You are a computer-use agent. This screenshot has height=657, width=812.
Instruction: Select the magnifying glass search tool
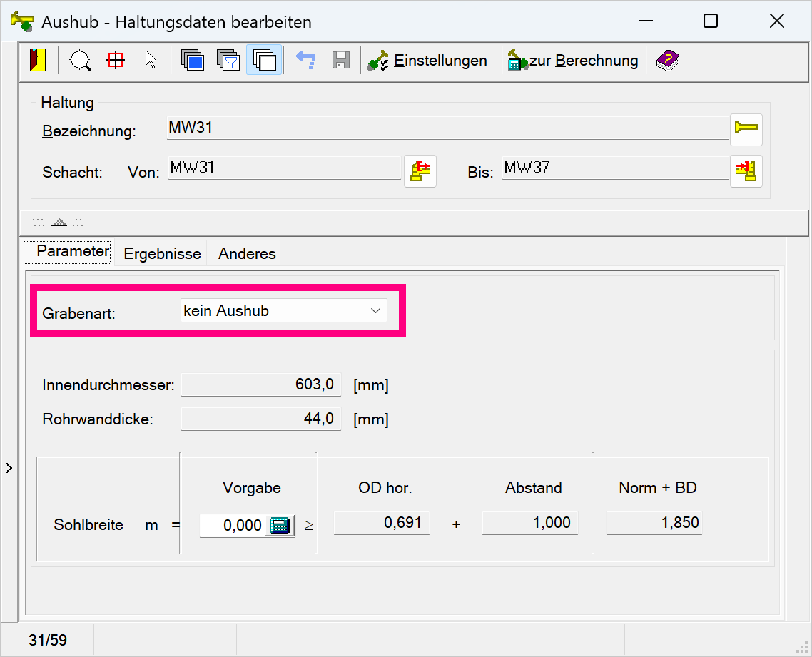click(x=80, y=61)
